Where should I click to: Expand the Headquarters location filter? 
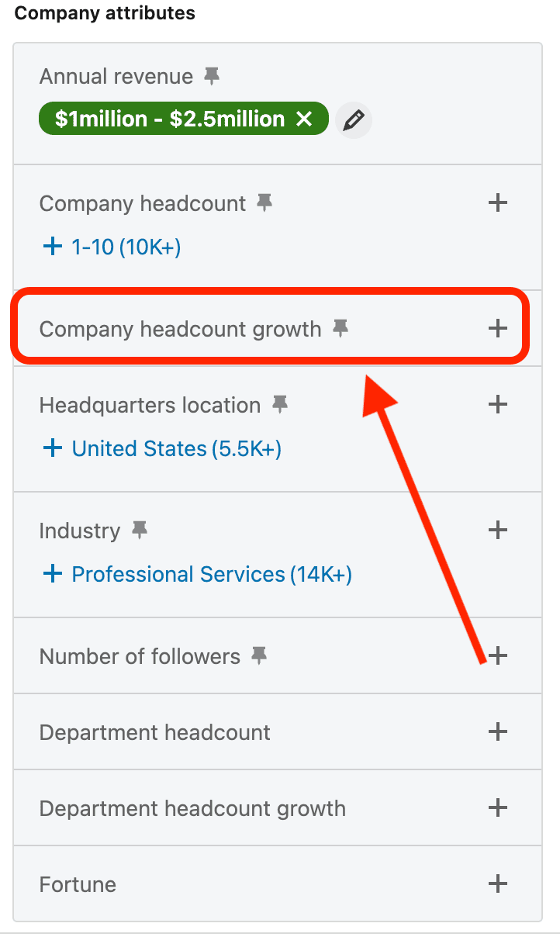497,405
